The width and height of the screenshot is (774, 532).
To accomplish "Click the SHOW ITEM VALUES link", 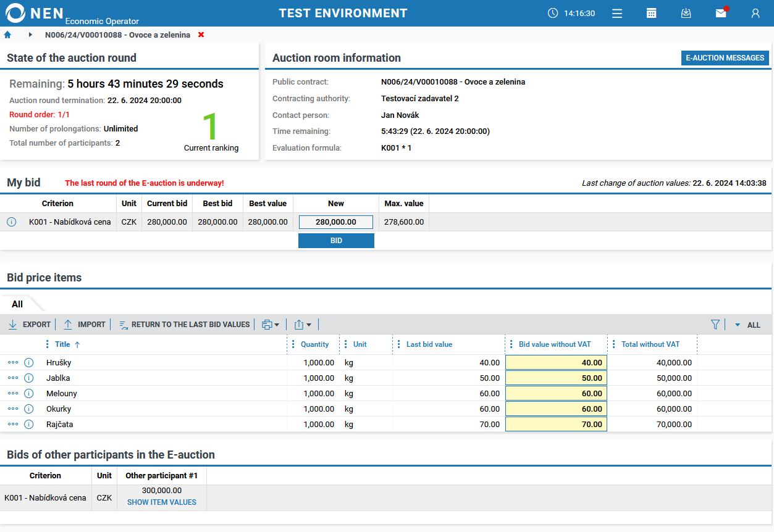I will click(x=162, y=502).
